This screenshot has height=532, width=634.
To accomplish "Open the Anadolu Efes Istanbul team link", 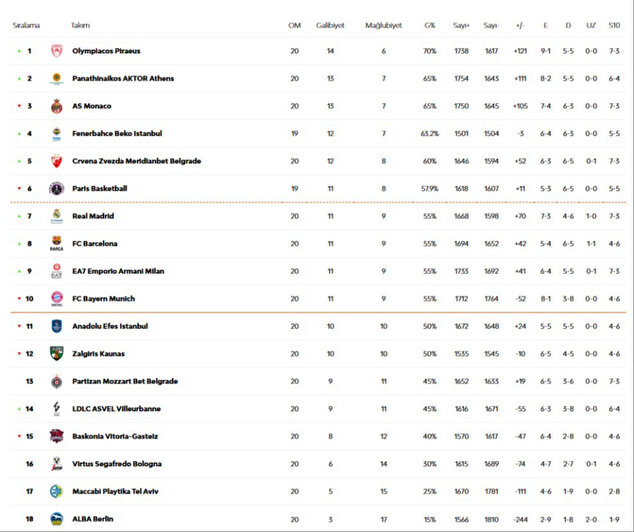I will tap(110, 326).
